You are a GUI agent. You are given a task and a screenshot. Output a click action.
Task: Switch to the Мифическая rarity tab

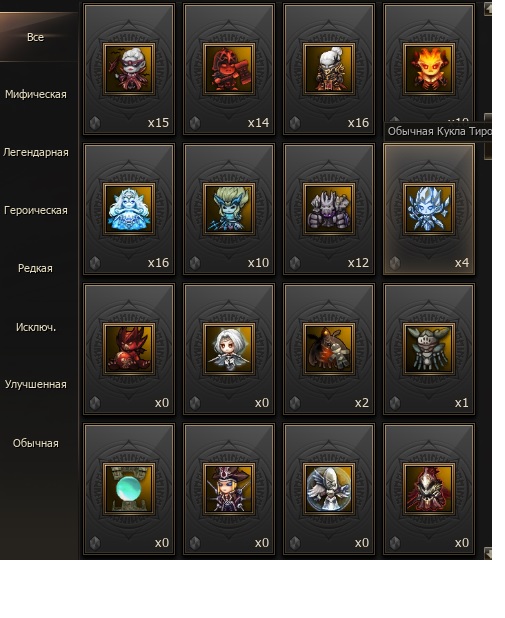coord(35,95)
